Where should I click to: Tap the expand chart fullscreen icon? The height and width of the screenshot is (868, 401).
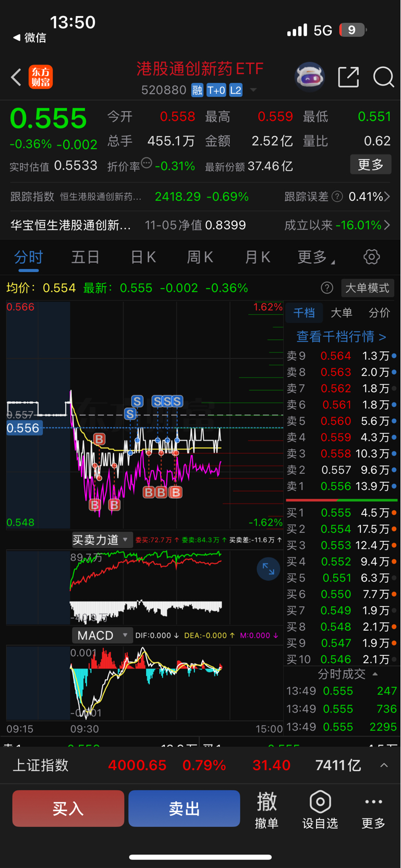(269, 569)
